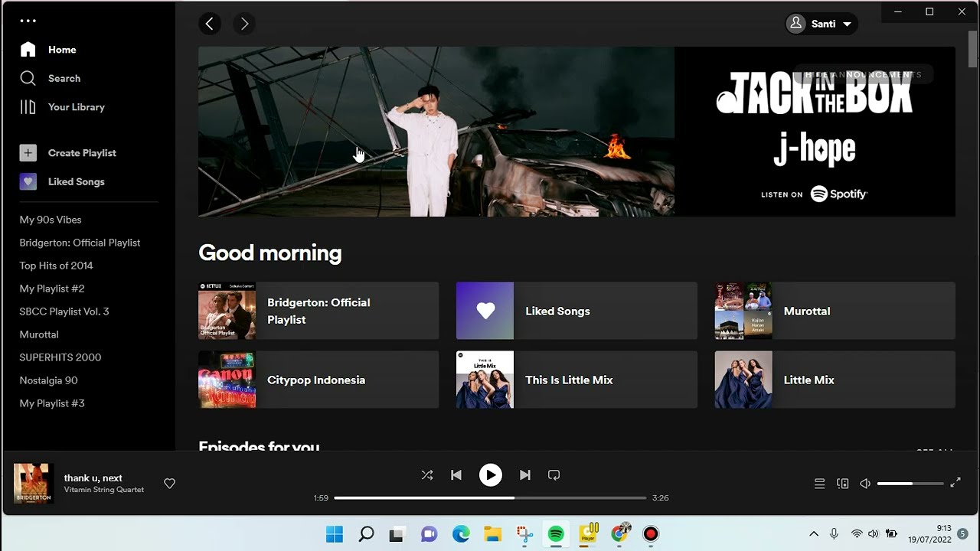This screenshot has height=551, width=980.
Task: Open Bridgerton: Official Playlist card
Action: 318,311
